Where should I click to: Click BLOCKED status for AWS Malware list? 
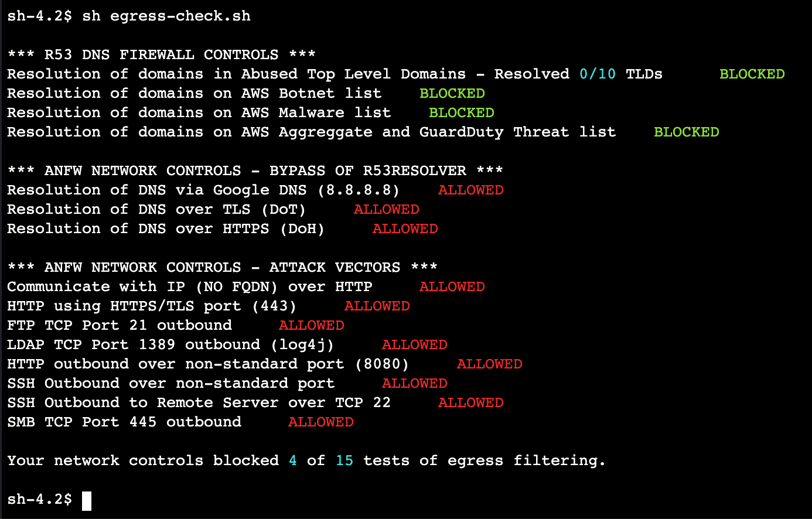point(462,112)
